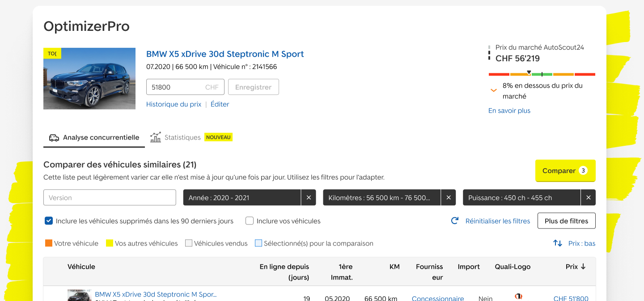Screen dimensions: 644x301
Task: Click the orange down chevron beside market price text
Action: (494, 90)
